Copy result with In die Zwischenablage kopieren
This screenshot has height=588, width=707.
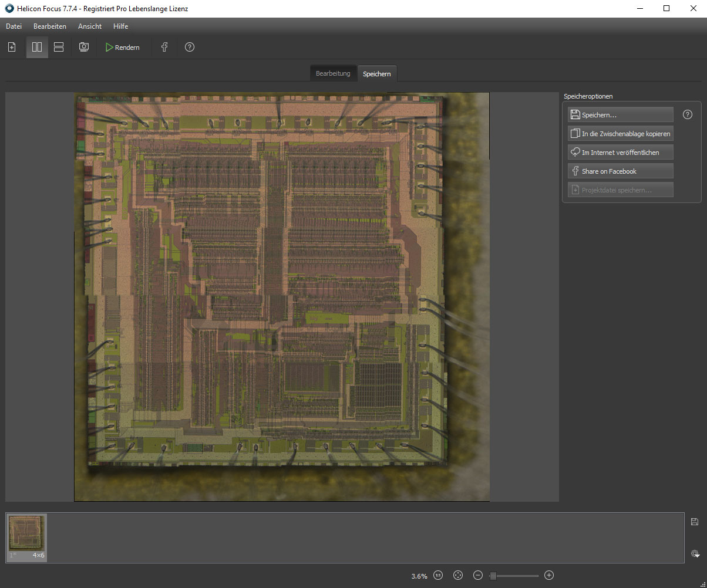tap(620, 134)
